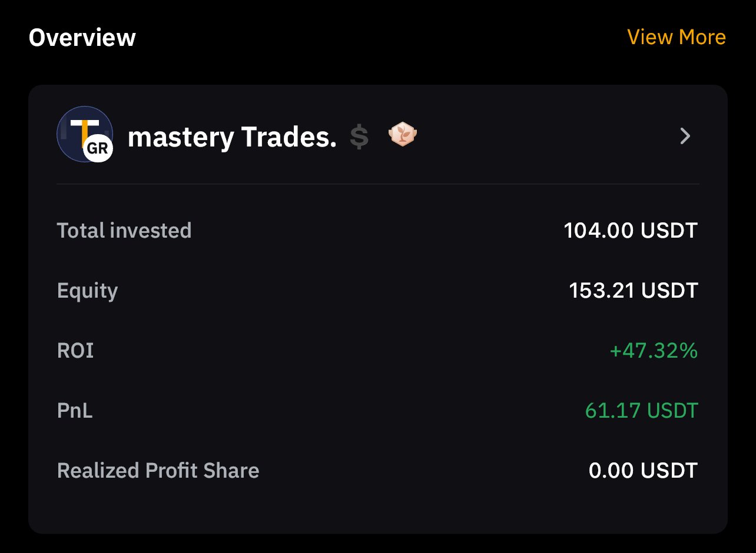Select the green 61.17 USDT PnL value

(641, 411)
